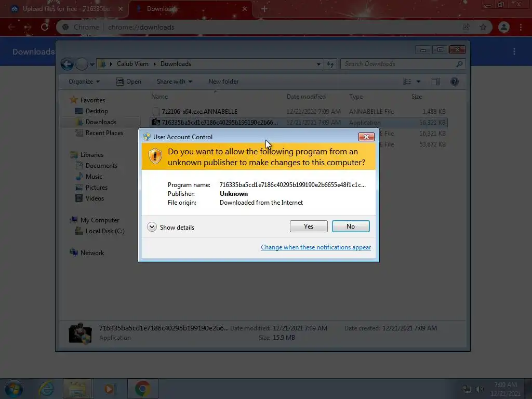532x399 pixels.
Task: Expand Show details chevron in UAC dialog
Action: click(x=152, y=227)
